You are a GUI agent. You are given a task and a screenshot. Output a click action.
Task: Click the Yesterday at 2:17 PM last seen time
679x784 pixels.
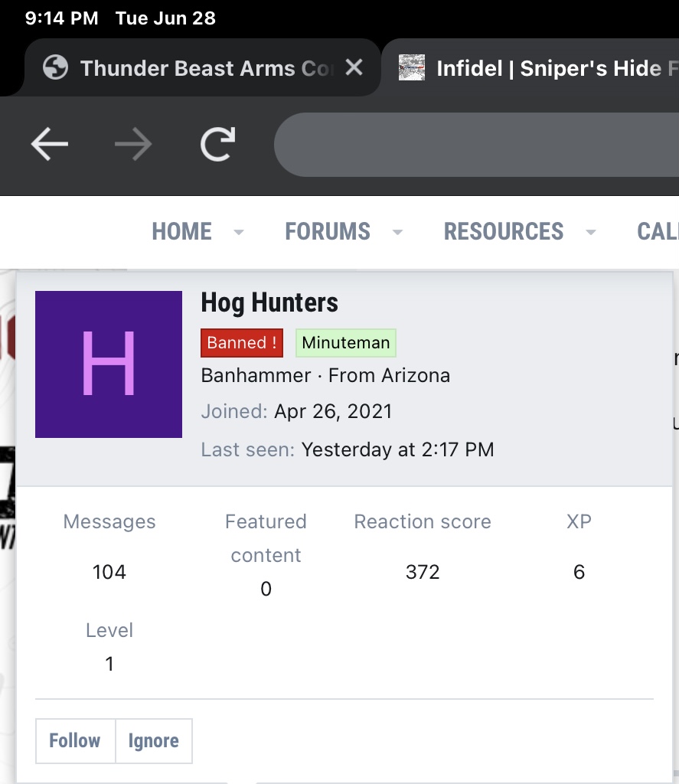tap(397, 449)
